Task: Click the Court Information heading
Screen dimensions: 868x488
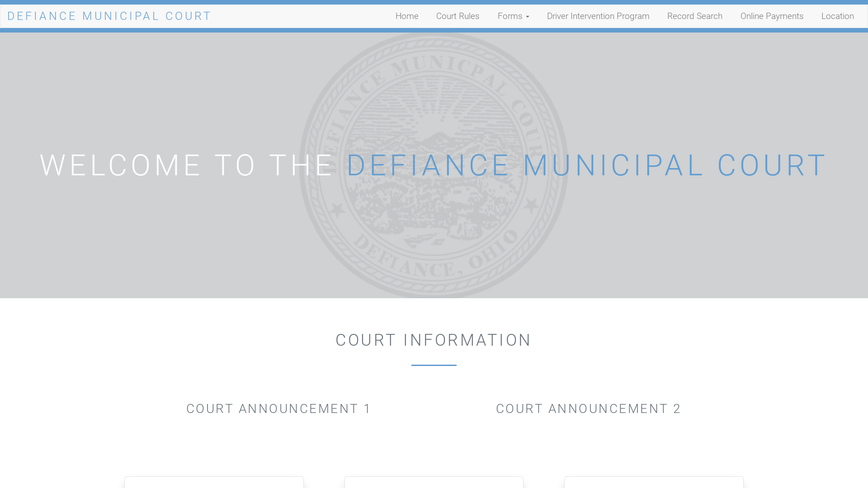Action: pos(434,340)
